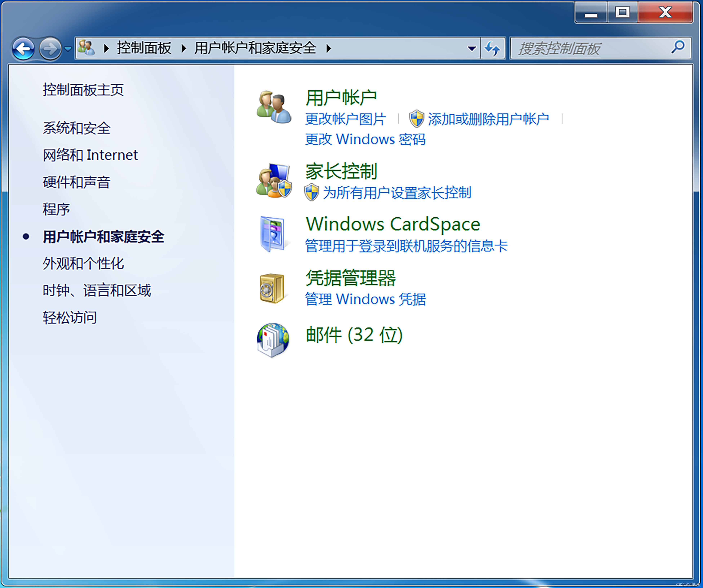Open the Mail (32 位) globe icon

pyautogui.click(x=273, y=340)
